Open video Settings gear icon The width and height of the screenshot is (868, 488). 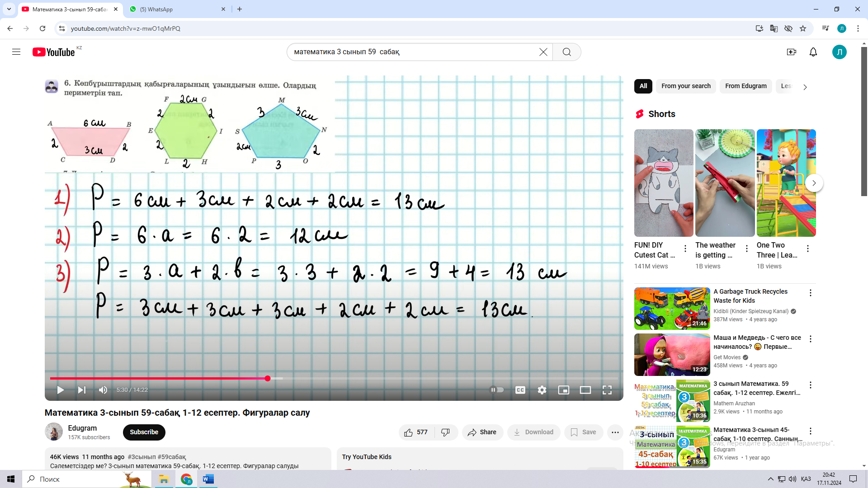tap(542, 390)
